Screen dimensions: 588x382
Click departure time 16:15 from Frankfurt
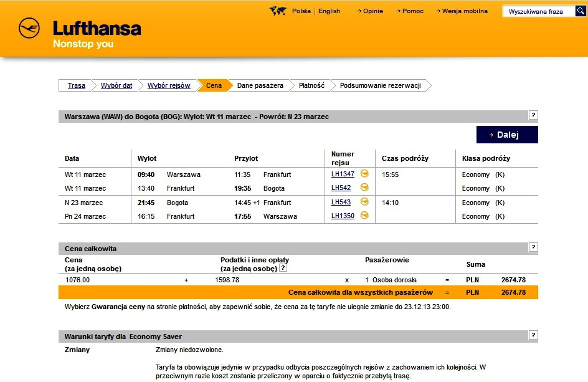tap(146, 216)
